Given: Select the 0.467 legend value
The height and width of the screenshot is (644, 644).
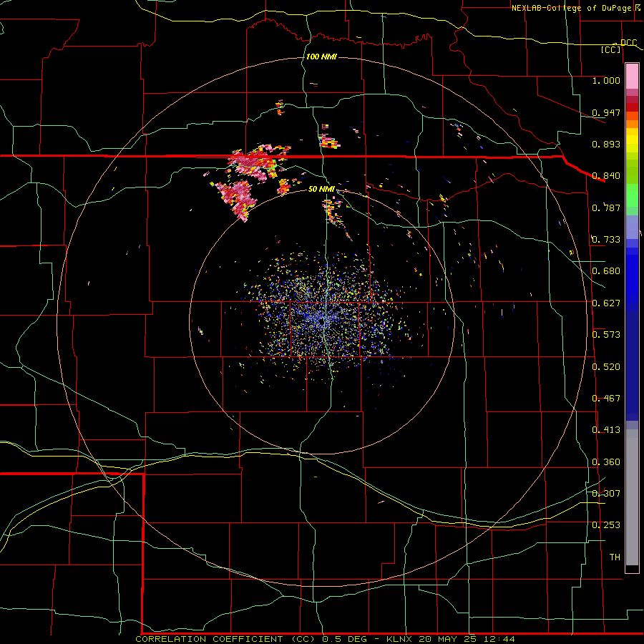Looking at the screenshot, I should [x=606, y=399].
